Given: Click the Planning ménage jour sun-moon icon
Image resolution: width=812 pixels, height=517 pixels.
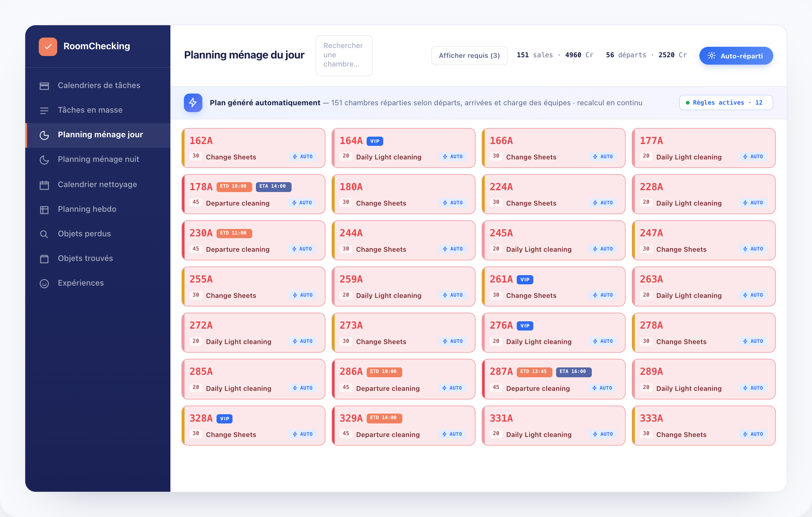Looking at the screenshot, I should (x=44, y=135).
